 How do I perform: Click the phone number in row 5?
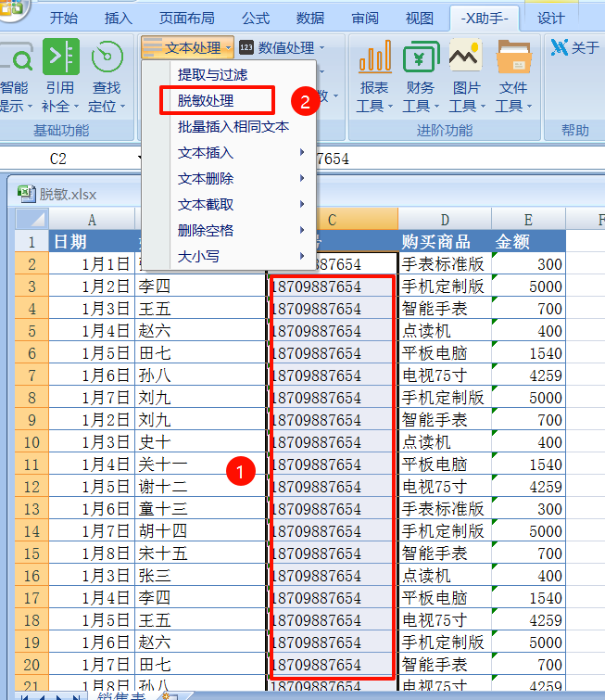pyautogui.click(x=332, y=331)
